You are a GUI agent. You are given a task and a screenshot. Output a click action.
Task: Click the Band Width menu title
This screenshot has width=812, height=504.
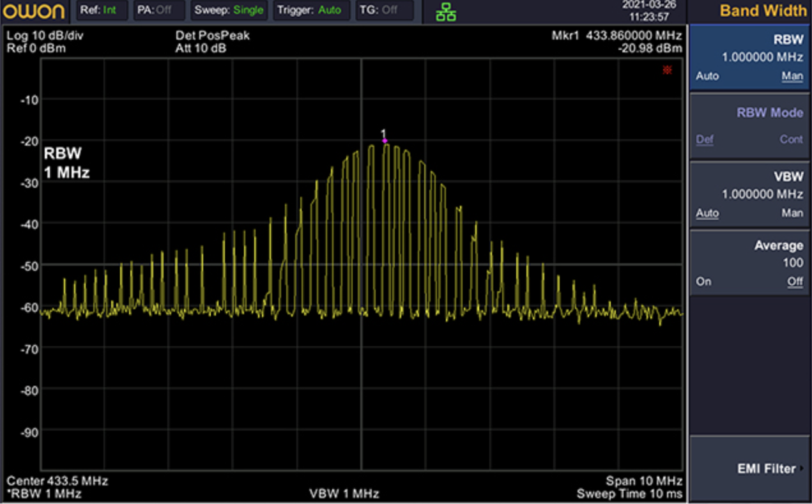pyautogui.click(x=763, y=11)
